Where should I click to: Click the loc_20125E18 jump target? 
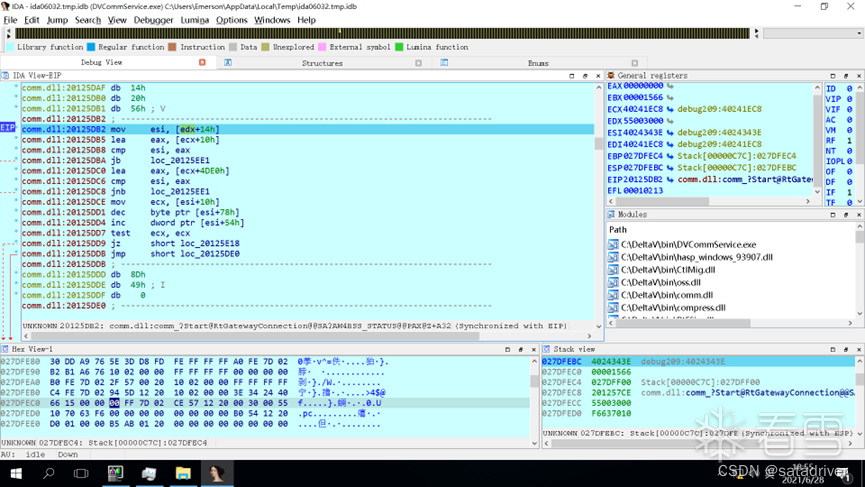(210, 243)
